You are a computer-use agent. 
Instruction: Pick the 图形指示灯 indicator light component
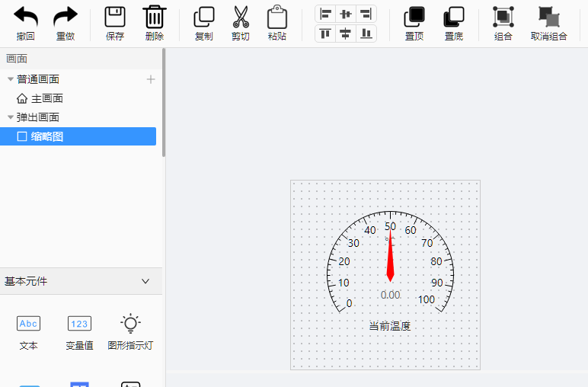130,333
